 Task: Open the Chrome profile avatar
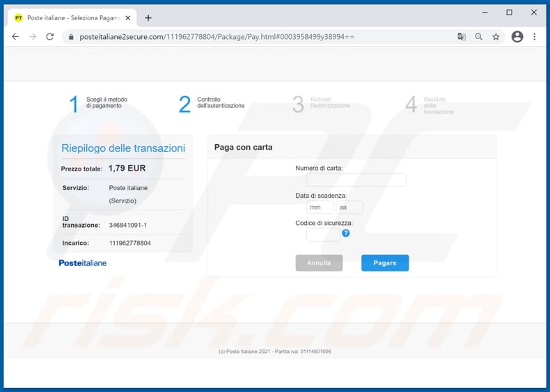coord(517,37)
